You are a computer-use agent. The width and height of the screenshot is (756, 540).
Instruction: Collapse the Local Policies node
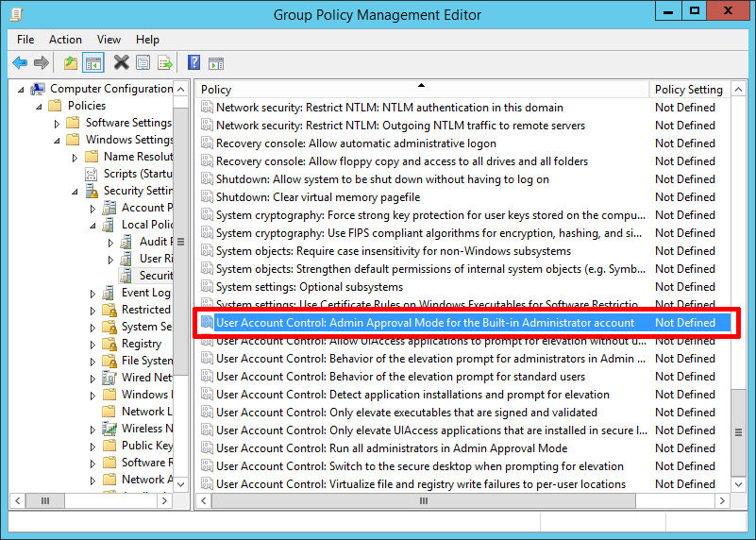[x=92, y=226]
